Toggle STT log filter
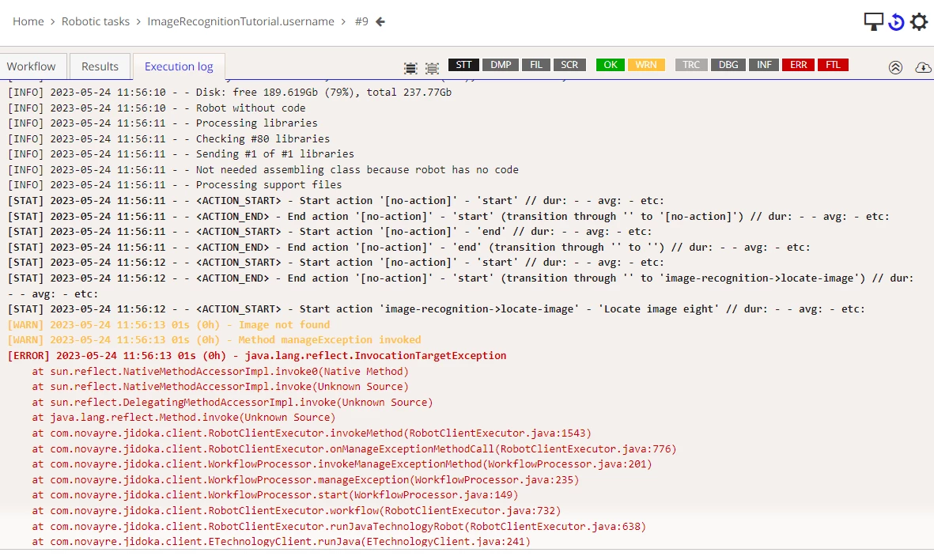Screen dimensions: 934x560 click(463, 65)
